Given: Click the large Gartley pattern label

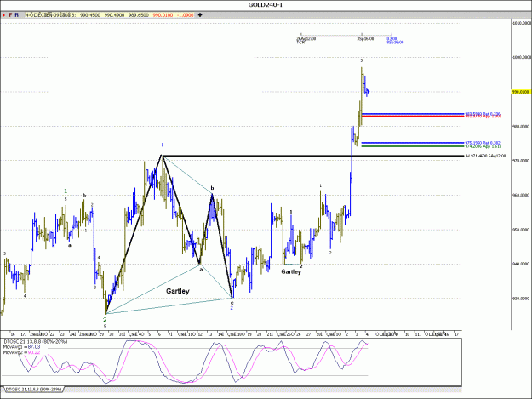Looking at the screenshot, I should [x=178, y=291].
